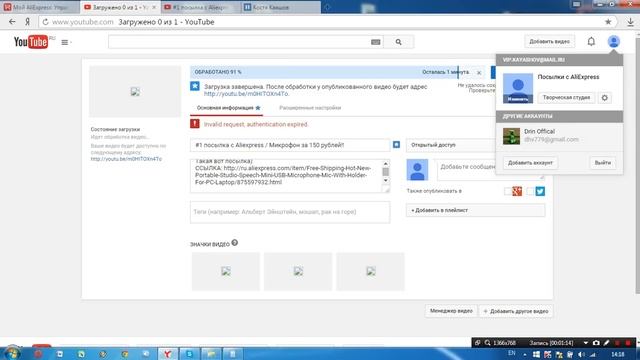Screen dimensions: 640x360
Task: Bookmark the page with the star icon
Action: 608,22
